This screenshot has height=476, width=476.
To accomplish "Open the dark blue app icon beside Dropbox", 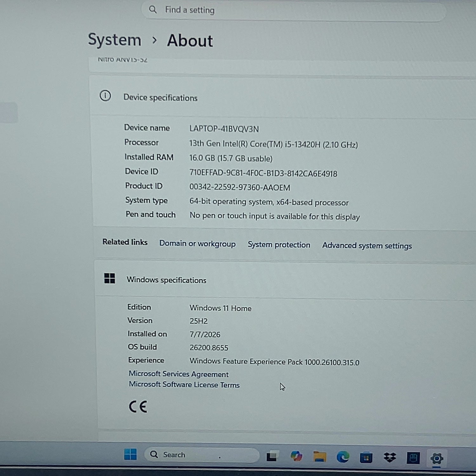I will 413,458.
